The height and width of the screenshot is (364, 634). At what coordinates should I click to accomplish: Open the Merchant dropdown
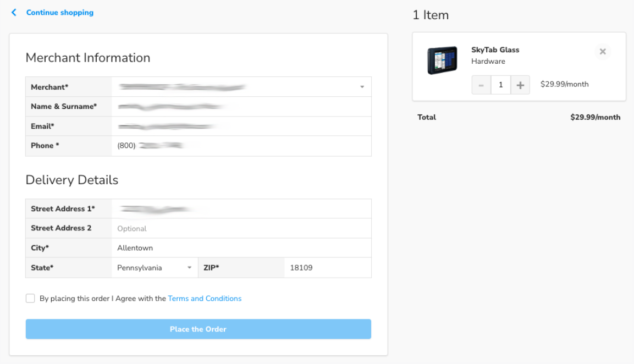(x=362, y=87)
